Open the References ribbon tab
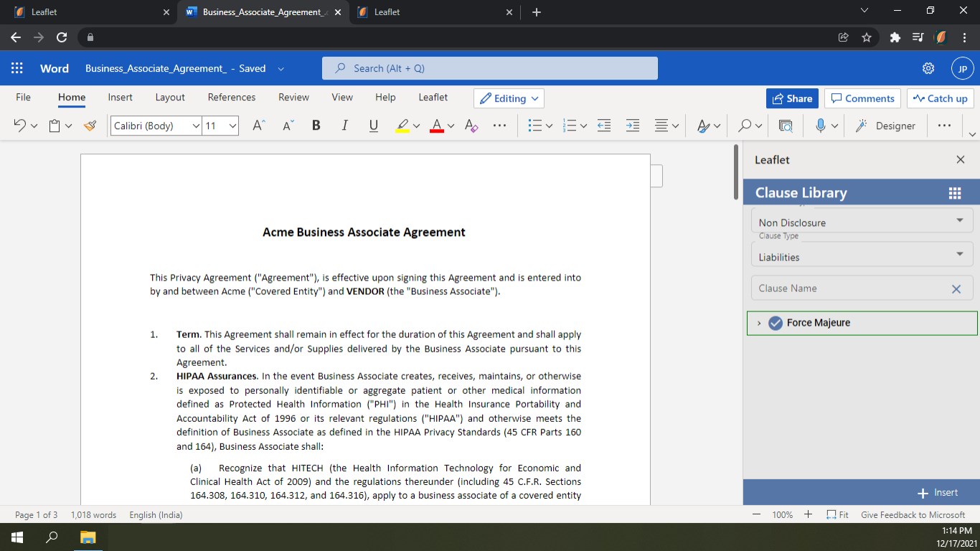 click(231, 98)
